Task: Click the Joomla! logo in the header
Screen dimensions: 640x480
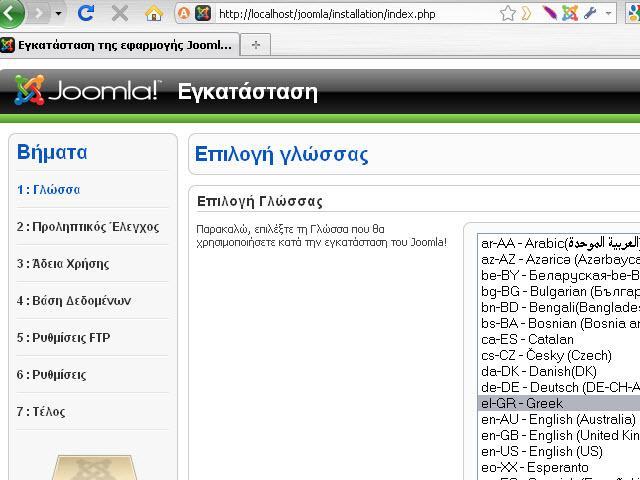Action: click(x=87, y=90)
